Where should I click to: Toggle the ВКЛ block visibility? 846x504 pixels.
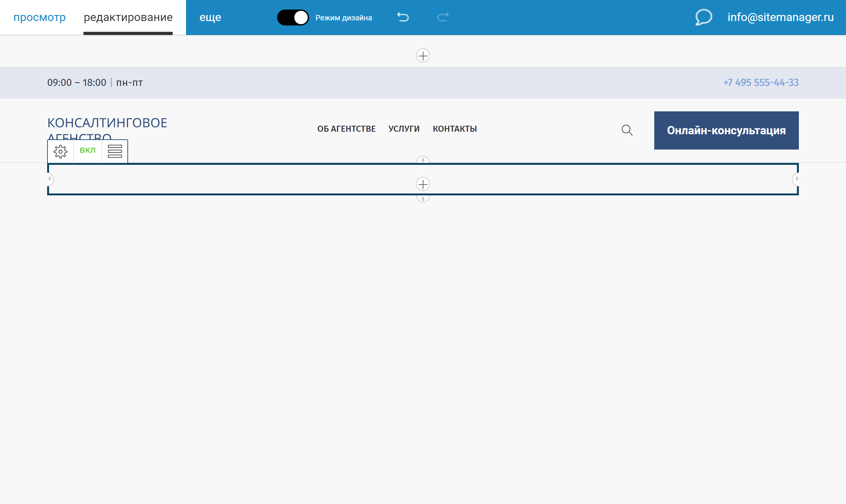point(87,150)
